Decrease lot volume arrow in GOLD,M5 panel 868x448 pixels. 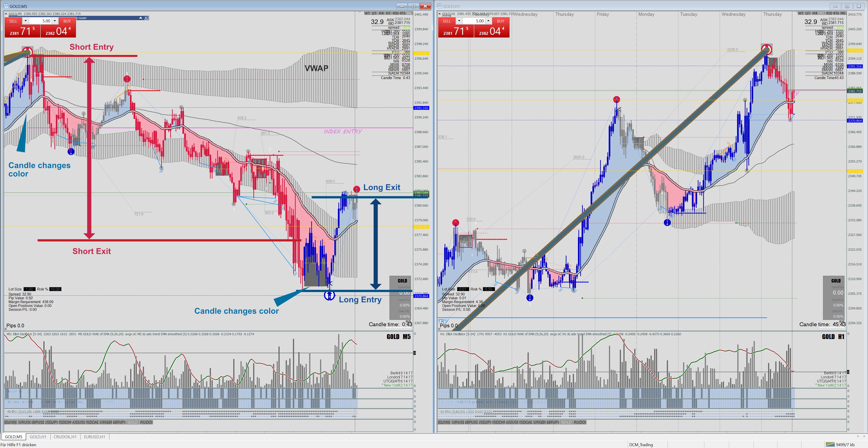coord(25,21)
